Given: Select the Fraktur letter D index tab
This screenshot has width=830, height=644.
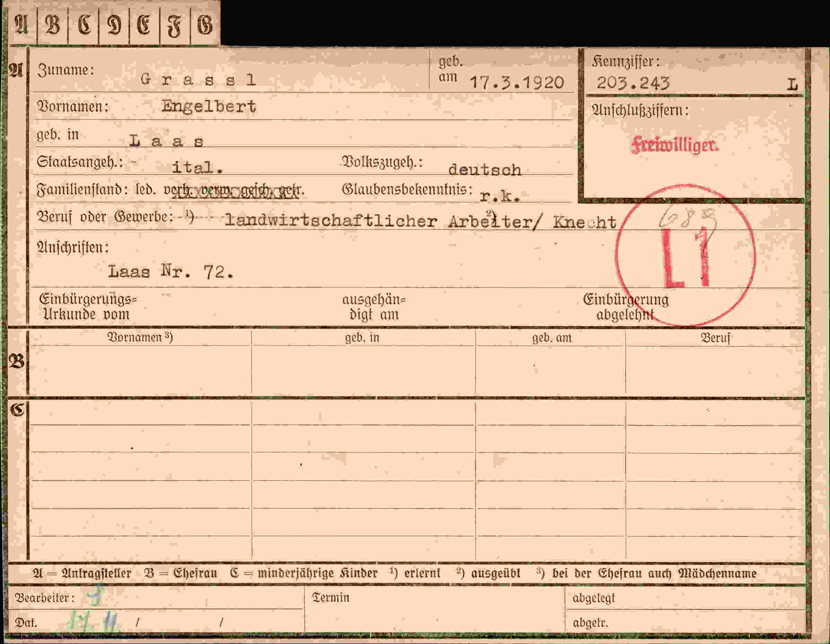Looking at the screenshot, I should click(114, 25).
